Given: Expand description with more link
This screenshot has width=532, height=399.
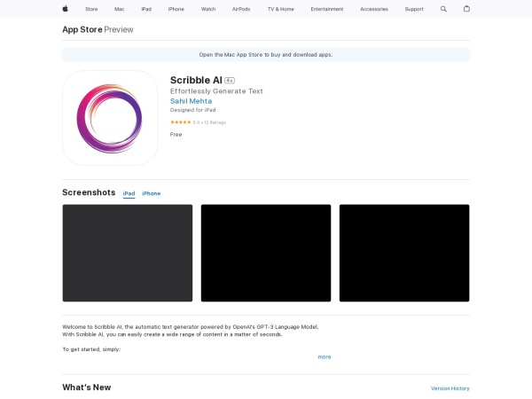Looking at the screenshot, I should coord(325,356).
